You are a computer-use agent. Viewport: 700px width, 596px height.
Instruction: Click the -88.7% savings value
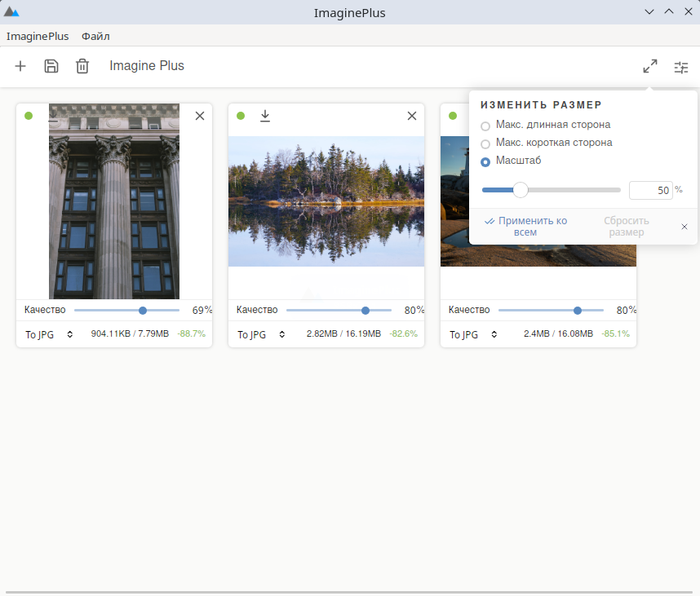click(192, 333)
